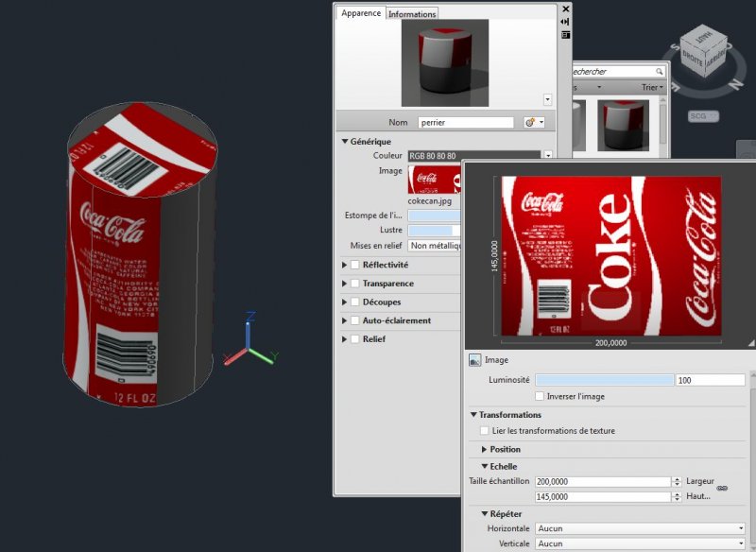Open the create material button beside Nom
The width and height of the screenshot is (756, 552).
(x=534, y=123)
